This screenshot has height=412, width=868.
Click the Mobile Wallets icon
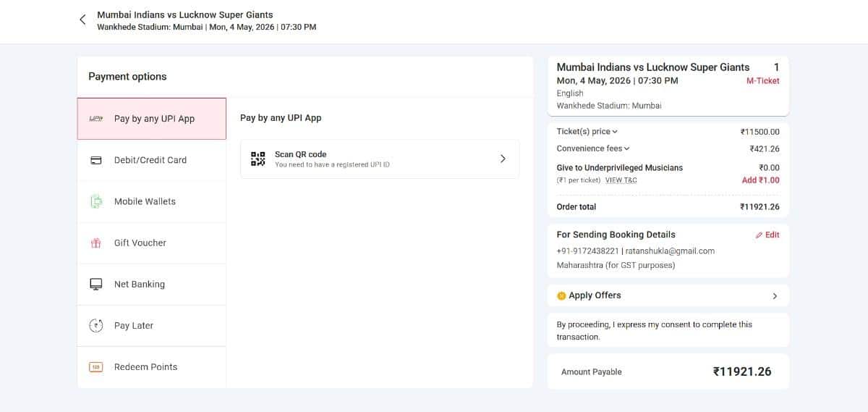[95, 201]
